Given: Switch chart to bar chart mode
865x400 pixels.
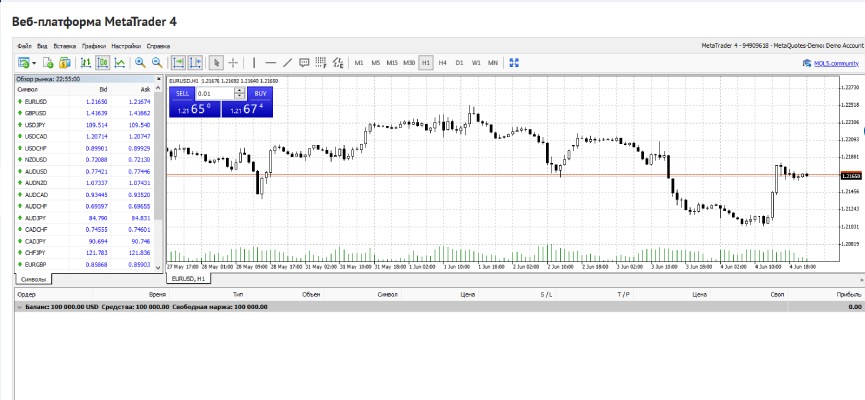Looking at the screenshot, I should tap(86, 63).
